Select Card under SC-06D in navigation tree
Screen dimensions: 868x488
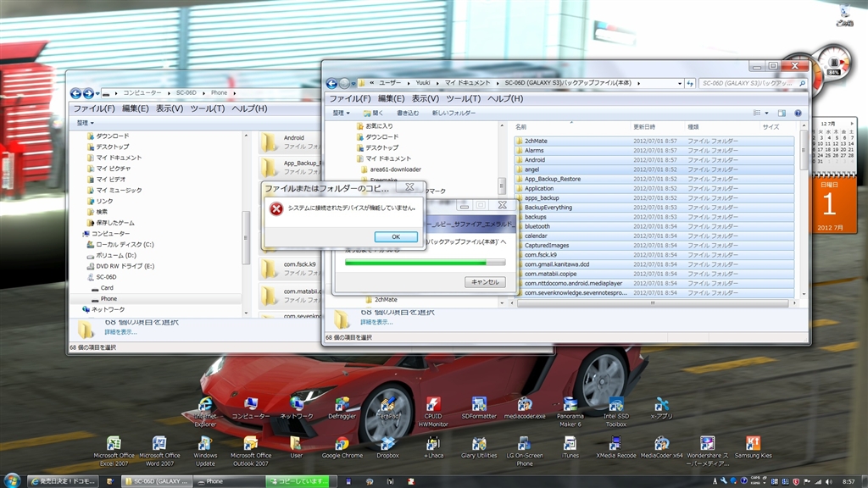tap(107, 288)
